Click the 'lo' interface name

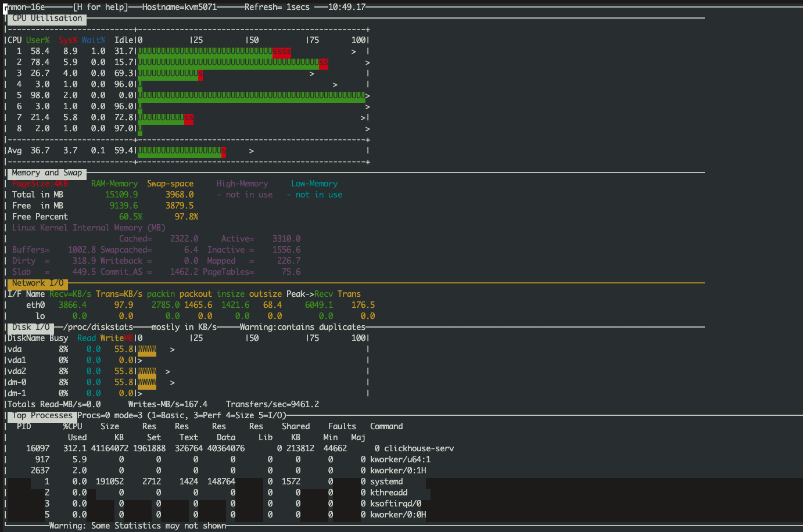(x=40, y=316)
